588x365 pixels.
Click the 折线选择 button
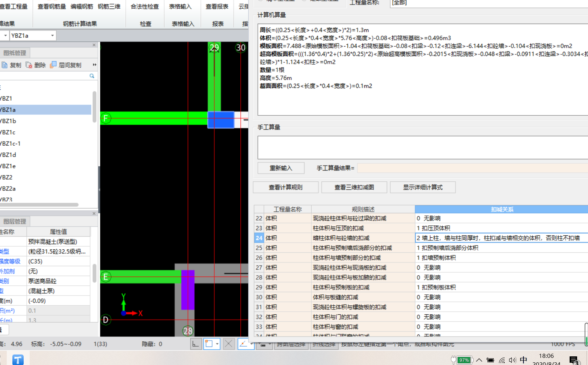coord(324,344)
